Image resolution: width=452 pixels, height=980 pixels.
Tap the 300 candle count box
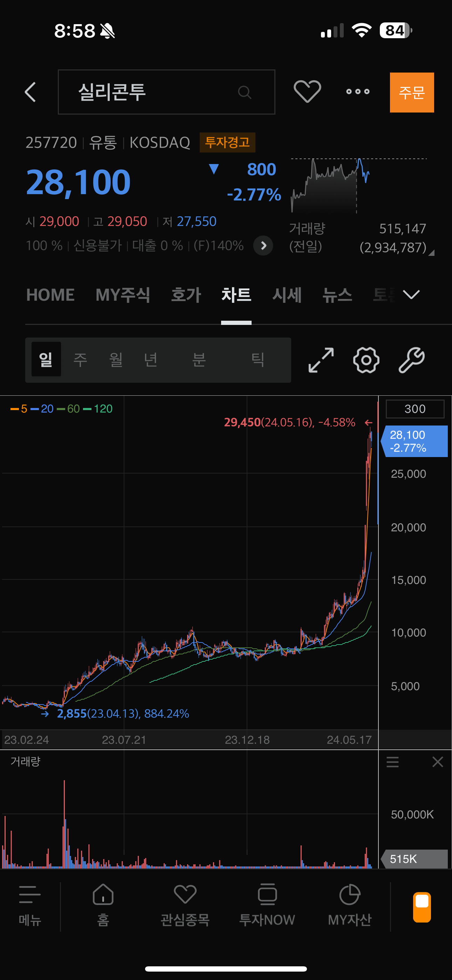415,409
